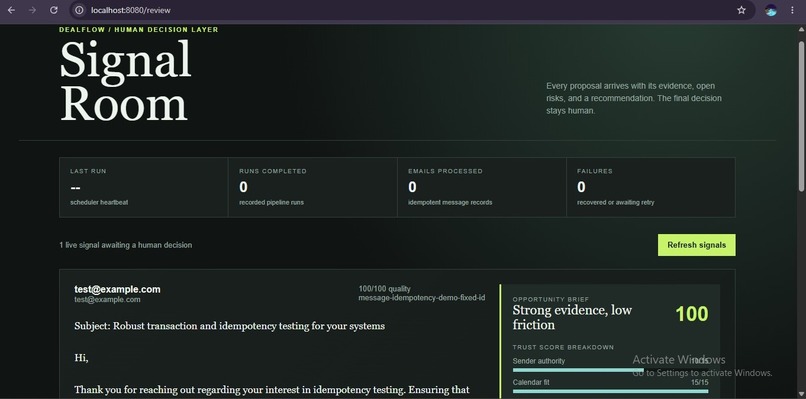806x399 pixels.
Task: Click the "100/100 quality" text
Action: point(384,289)
